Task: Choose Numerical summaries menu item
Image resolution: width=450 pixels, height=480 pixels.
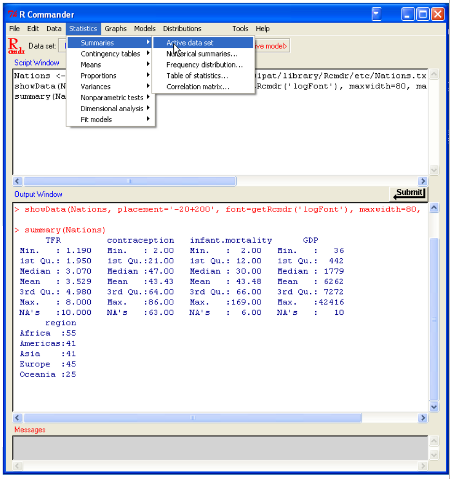Action: tap(203, 54)
